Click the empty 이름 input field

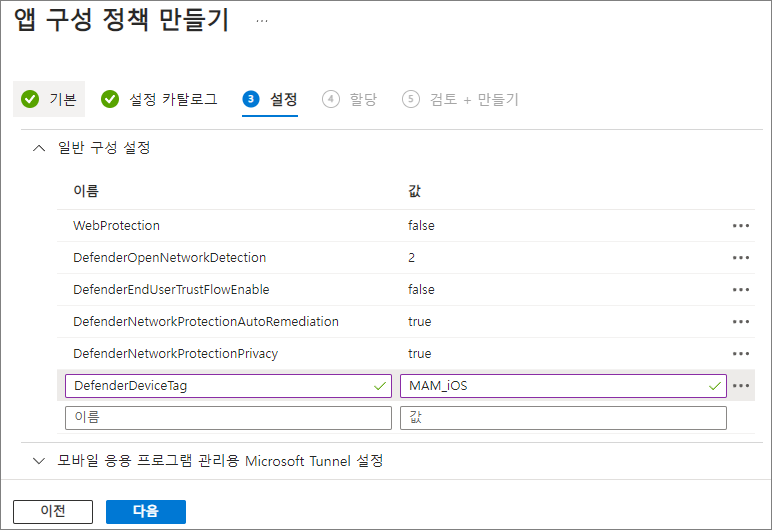(x=228, y=418)
